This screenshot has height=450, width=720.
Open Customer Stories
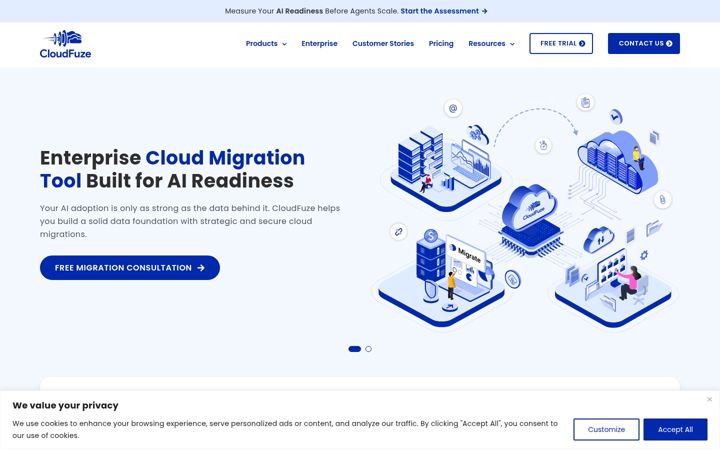point(383,44)
